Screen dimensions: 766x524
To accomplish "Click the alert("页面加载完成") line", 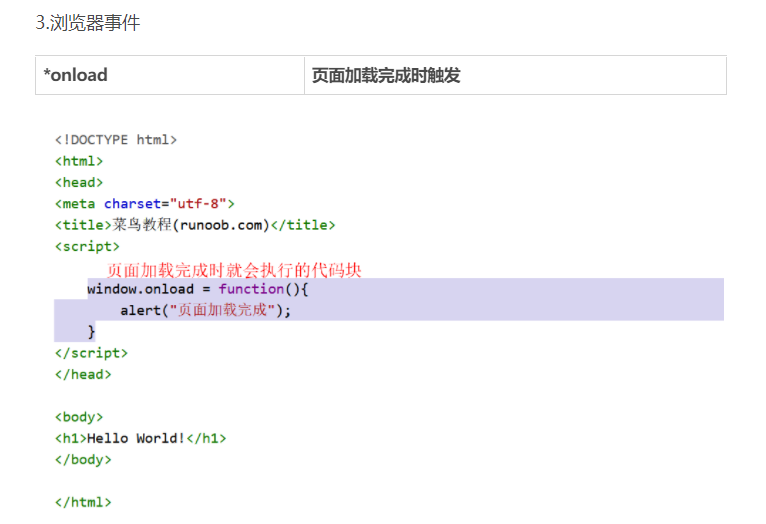I will 206,310.
